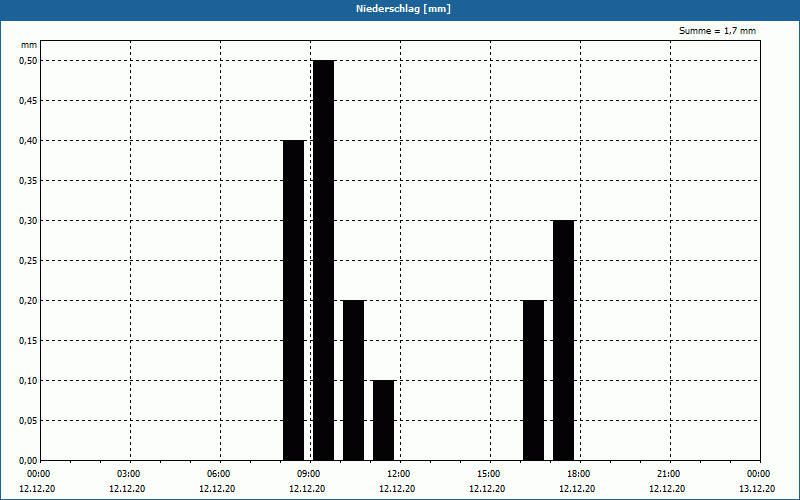Click the 0,35 y-axis value

(x=28, y=181)
